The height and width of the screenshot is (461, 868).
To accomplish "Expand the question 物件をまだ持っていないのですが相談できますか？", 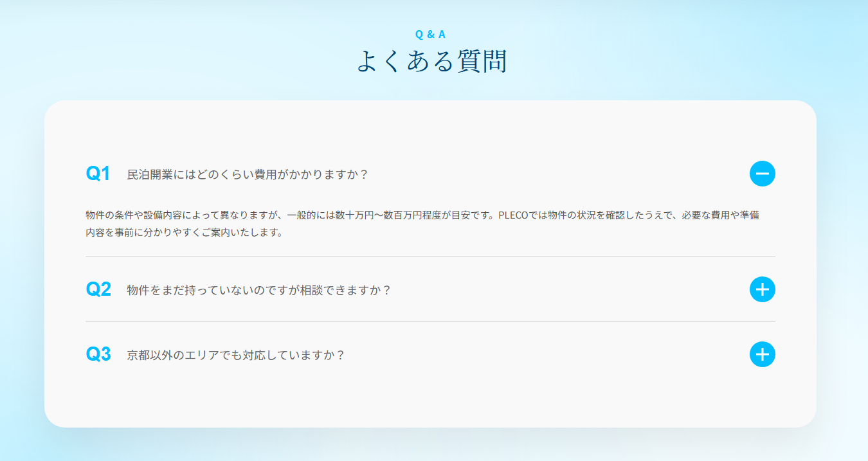I will pyautogui.click(x=259, y=290).
